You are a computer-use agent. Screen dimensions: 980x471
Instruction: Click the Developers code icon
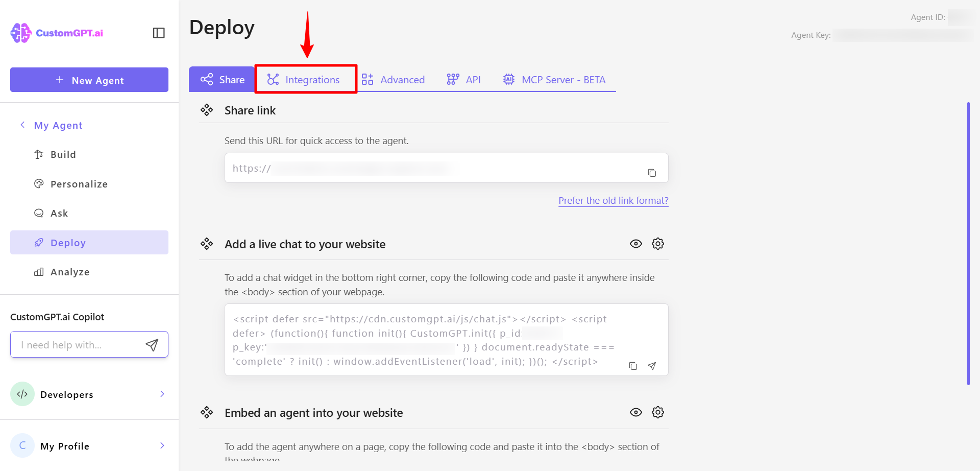(22, 394)
